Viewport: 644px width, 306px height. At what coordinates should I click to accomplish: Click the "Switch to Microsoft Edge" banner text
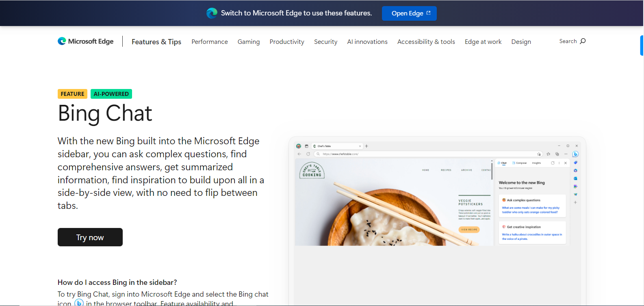pyautogui.click(x=296, y=13)
